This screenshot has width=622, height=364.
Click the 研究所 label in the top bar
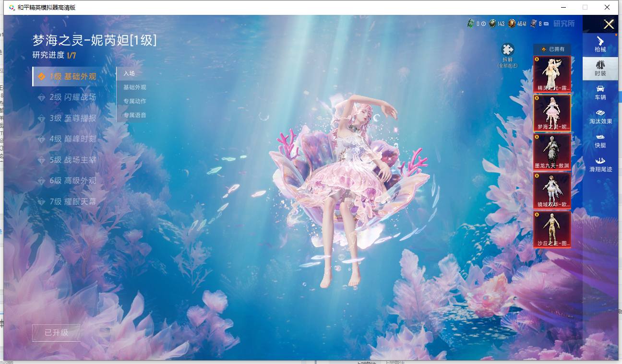[563, 23]
